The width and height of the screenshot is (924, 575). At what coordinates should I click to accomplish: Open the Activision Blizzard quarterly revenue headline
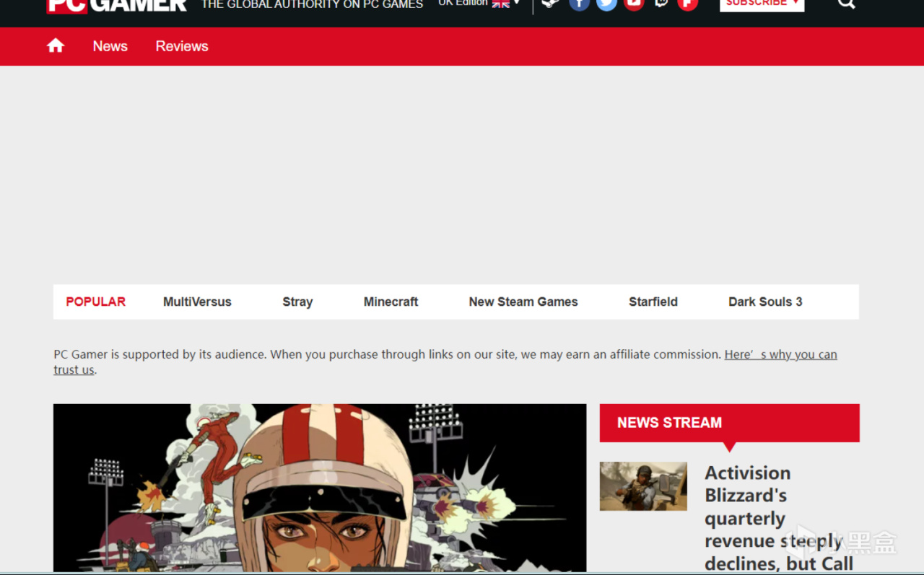(x=780, y=518)
